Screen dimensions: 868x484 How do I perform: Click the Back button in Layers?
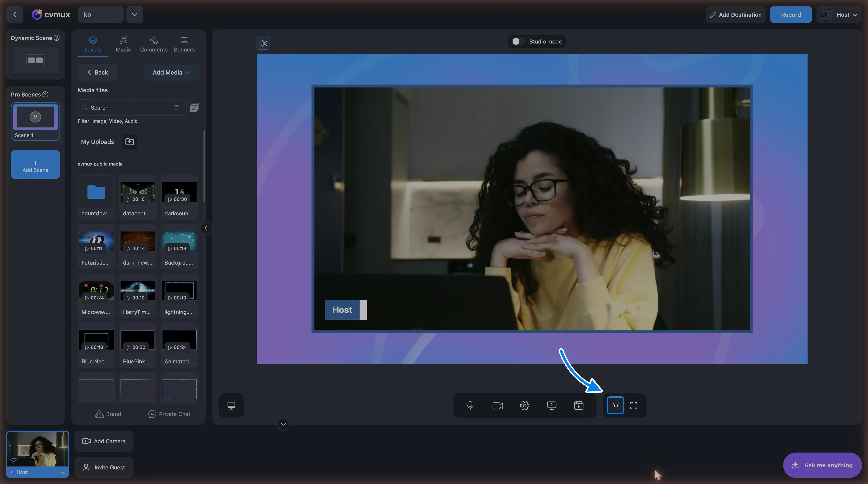97,72
